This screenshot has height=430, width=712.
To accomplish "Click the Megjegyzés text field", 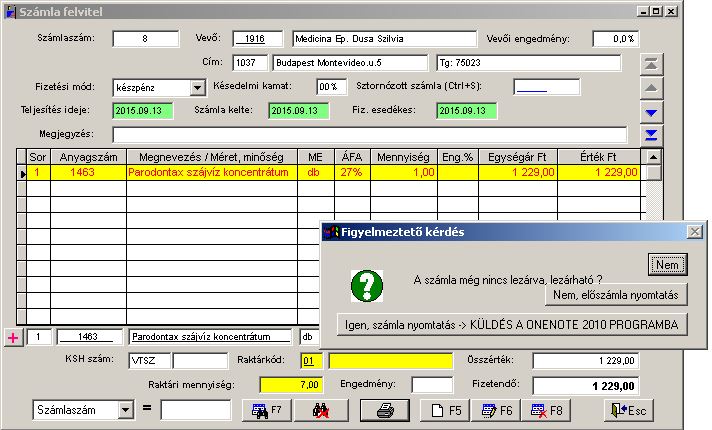I will (370, 135).
